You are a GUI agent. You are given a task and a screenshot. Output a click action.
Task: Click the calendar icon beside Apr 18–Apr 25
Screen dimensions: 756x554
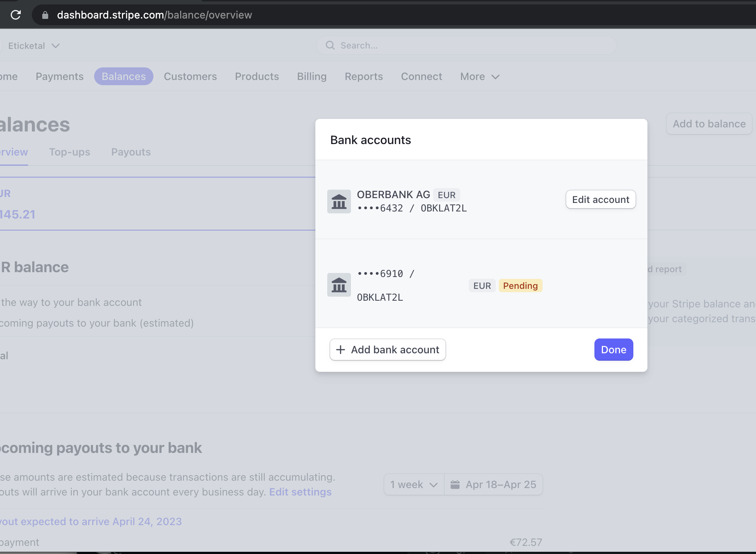point(455,484)
